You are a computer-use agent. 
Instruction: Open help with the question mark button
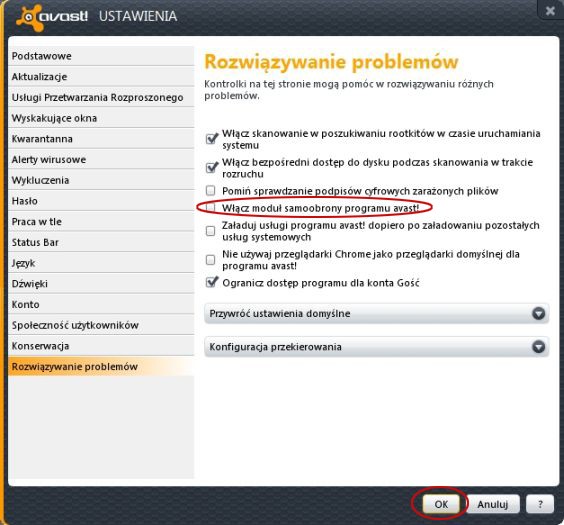540,504
